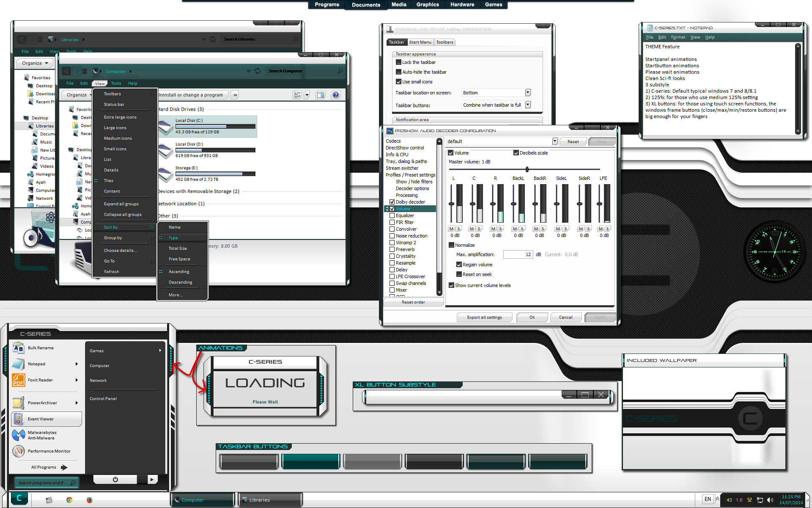
Task: Click the Reset order button
Action: [413, 302]
